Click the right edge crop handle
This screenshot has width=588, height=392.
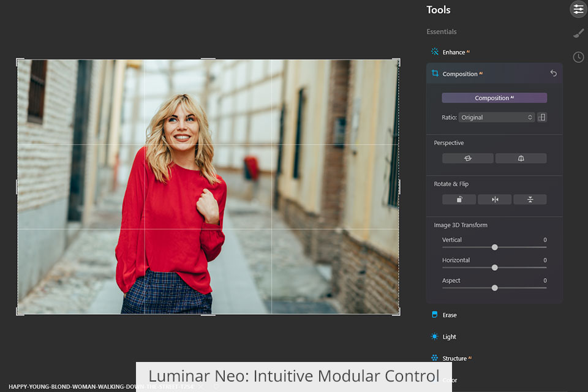click(x=399, y=187)
